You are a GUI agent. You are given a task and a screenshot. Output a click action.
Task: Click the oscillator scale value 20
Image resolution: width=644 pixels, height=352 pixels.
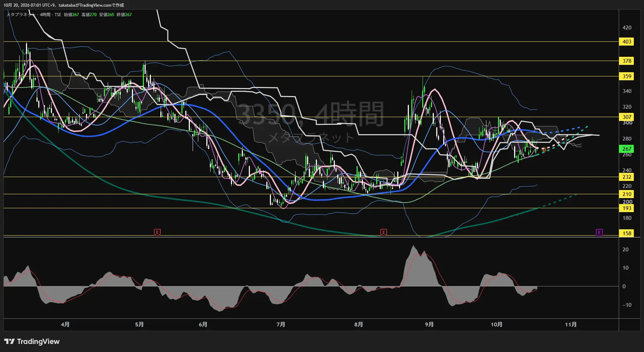[625, 250]
